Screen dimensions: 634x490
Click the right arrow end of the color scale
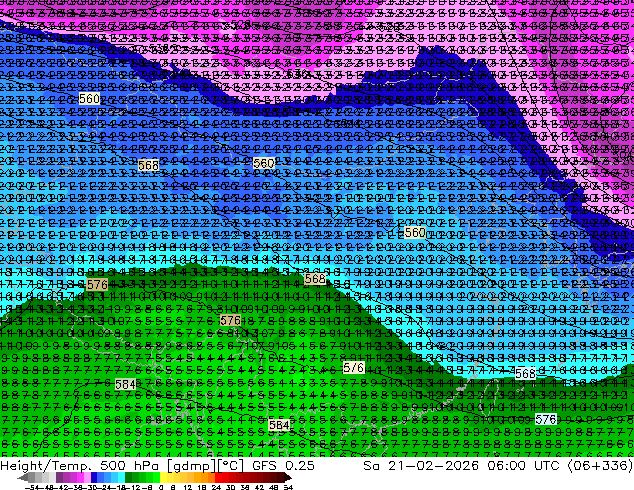[288, 478]
